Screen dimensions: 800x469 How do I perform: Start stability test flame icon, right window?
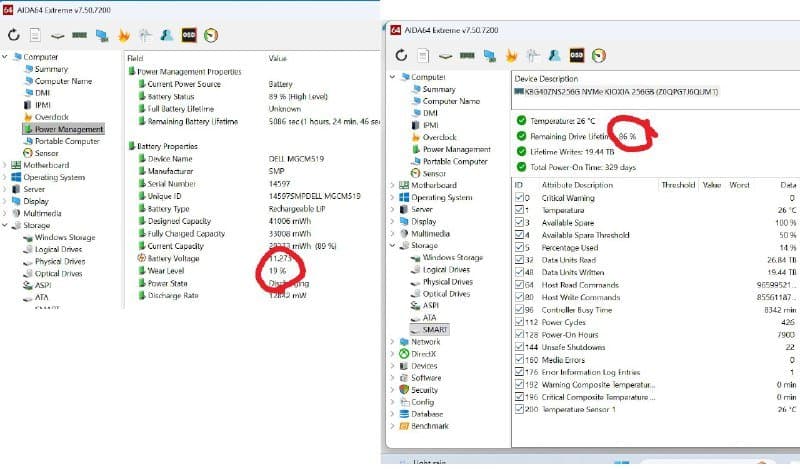click(511, 56)
